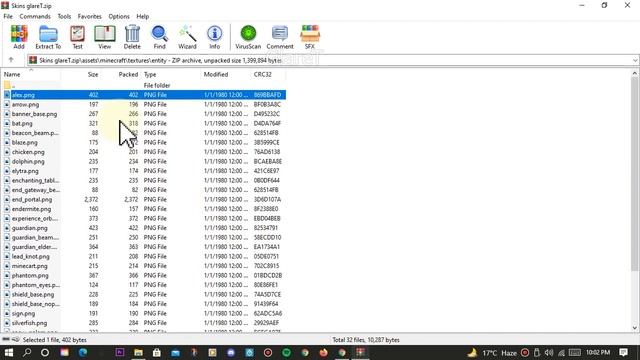
Task: Select the enchanting_tabl... file
Action: point(144,180)
